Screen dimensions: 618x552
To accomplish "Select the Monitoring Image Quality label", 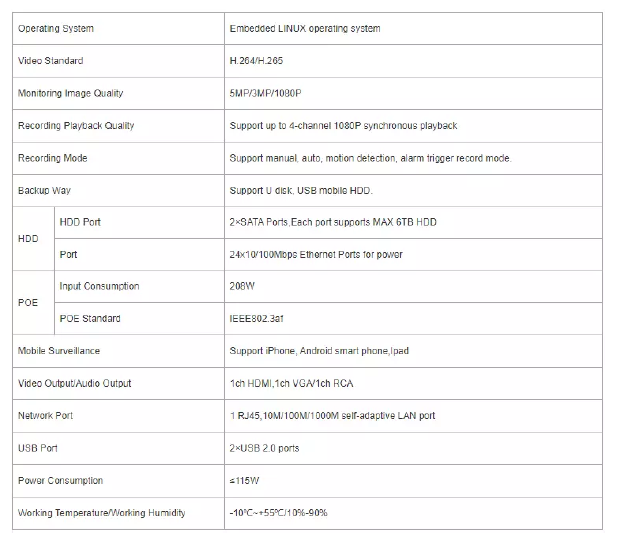I will 71,93.
